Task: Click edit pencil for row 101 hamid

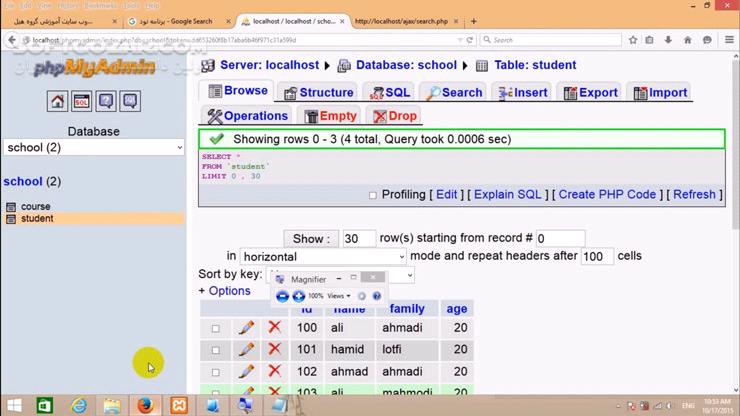Action: (246, 349)
